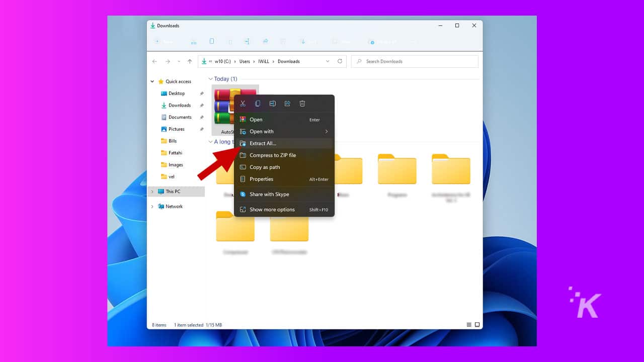Copy the selected archive with the copy icon
This screenshot has width=644, height=362.
point(258,103)
